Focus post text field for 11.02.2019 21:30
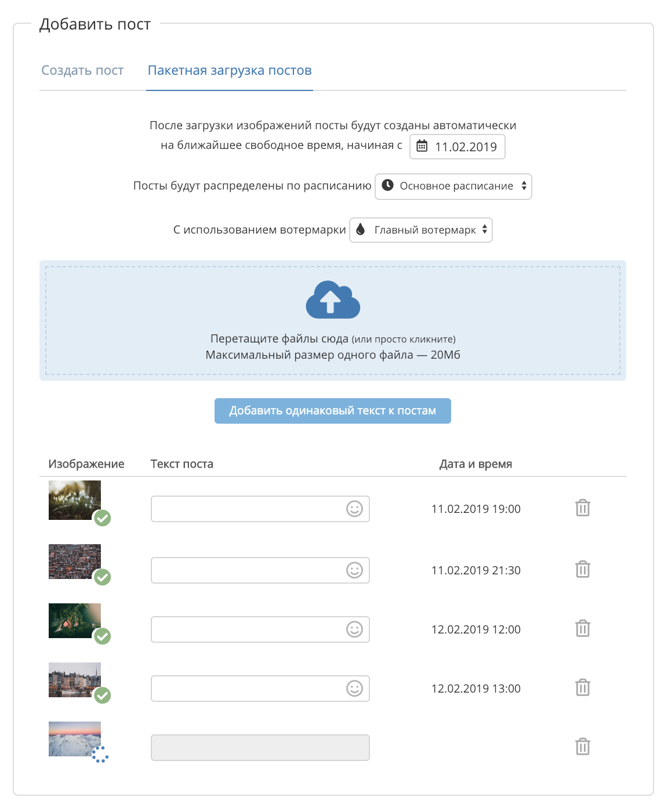The width and height of the screenshot is (668, 812). coord(260,570)
